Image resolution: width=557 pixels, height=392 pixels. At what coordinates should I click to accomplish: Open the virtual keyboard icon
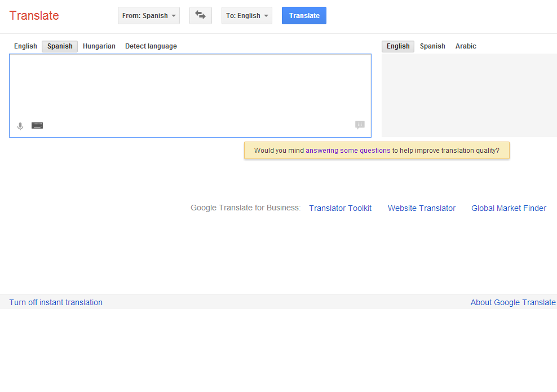coord(37,125)
